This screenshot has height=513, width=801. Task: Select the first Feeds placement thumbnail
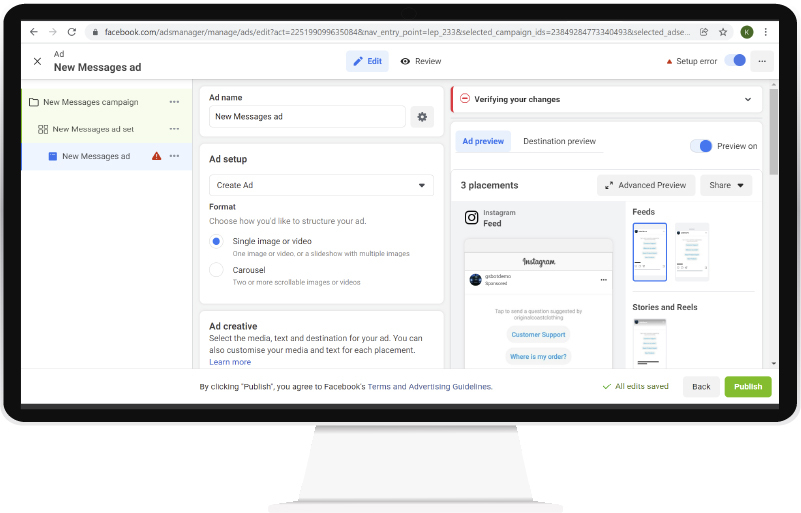click(650, 252)
